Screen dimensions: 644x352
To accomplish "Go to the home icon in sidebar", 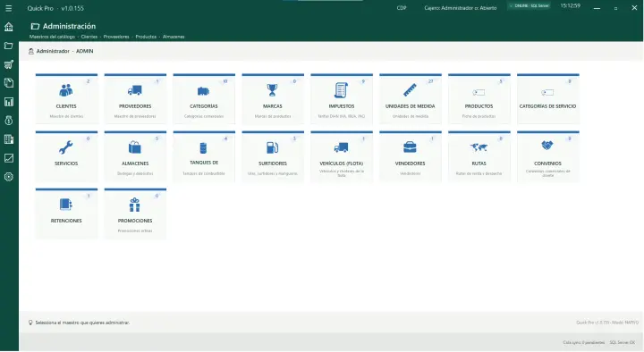I will coord(9,27).
